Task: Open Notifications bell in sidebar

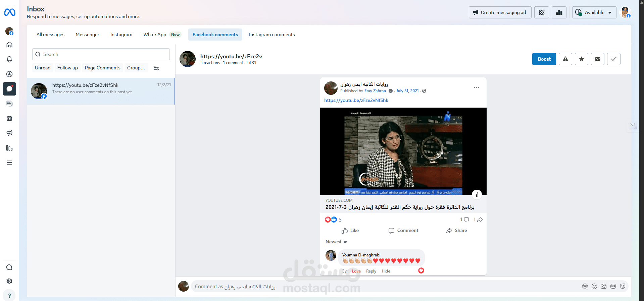Action: click(9, 59)
